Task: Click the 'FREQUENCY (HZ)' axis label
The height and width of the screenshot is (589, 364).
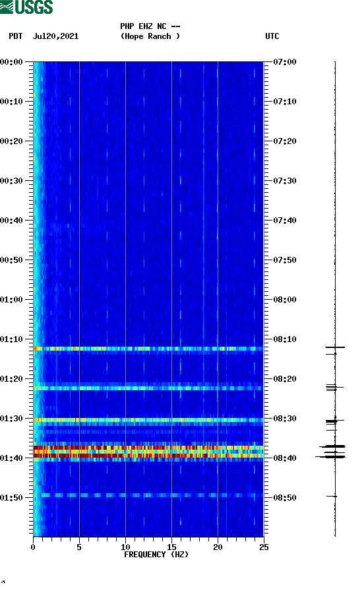Action: coord(156,555)
